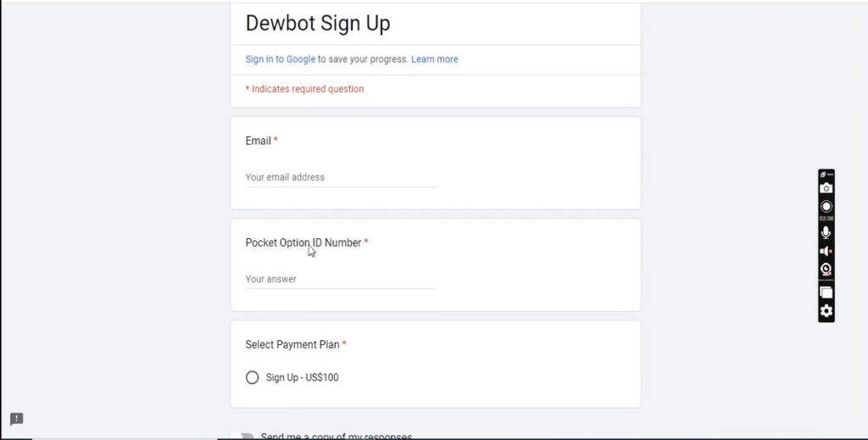Focus the Pocket Option ID answer field
This screenshot has width=868, height=440.
tap(340, 279)
